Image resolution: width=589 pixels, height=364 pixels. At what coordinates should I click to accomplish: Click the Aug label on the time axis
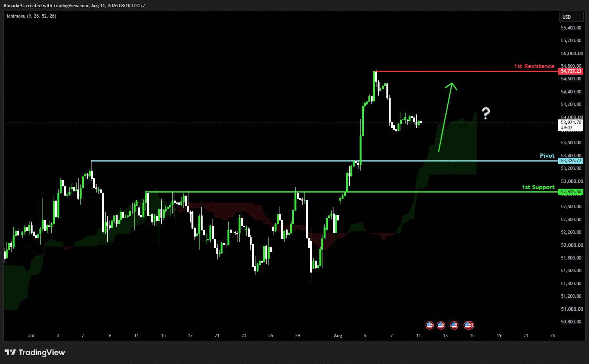point(338,336)
